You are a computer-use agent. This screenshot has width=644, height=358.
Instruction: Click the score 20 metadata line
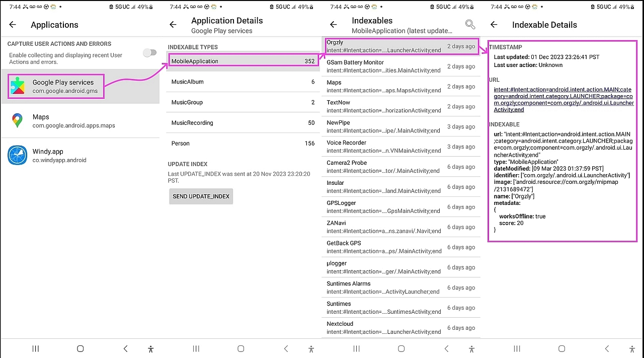pos(511,223)
